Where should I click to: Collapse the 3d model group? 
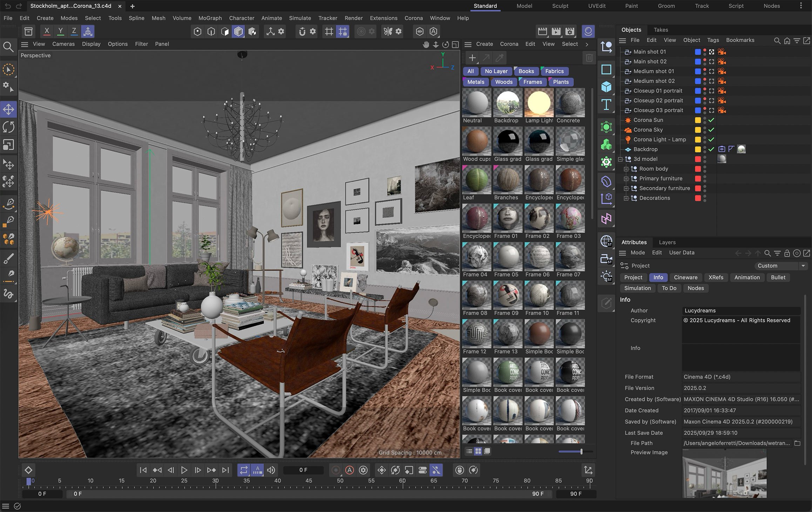pos(620,159)
